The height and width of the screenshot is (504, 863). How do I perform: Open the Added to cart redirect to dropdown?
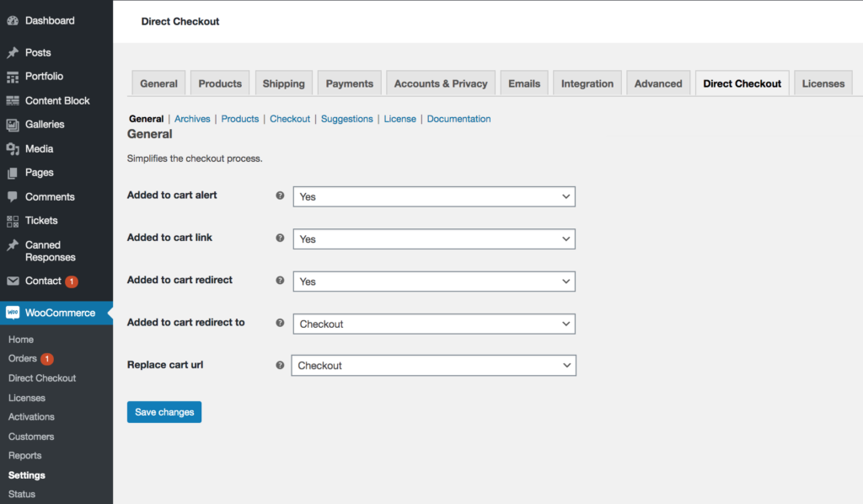click(434, 324)
